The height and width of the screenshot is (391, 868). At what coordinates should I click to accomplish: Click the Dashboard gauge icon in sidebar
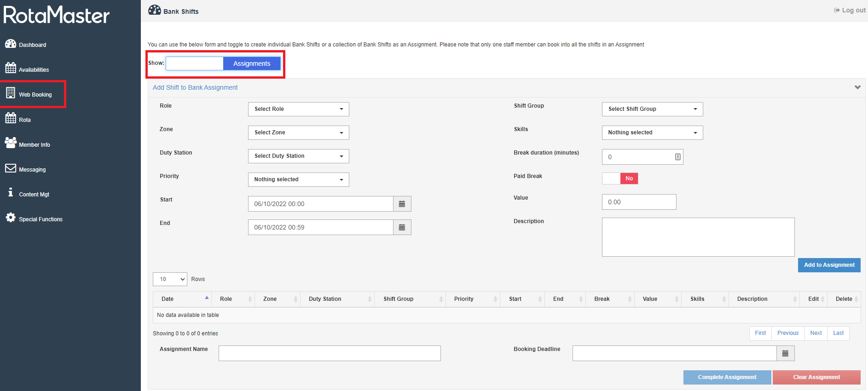coord(11,44)
